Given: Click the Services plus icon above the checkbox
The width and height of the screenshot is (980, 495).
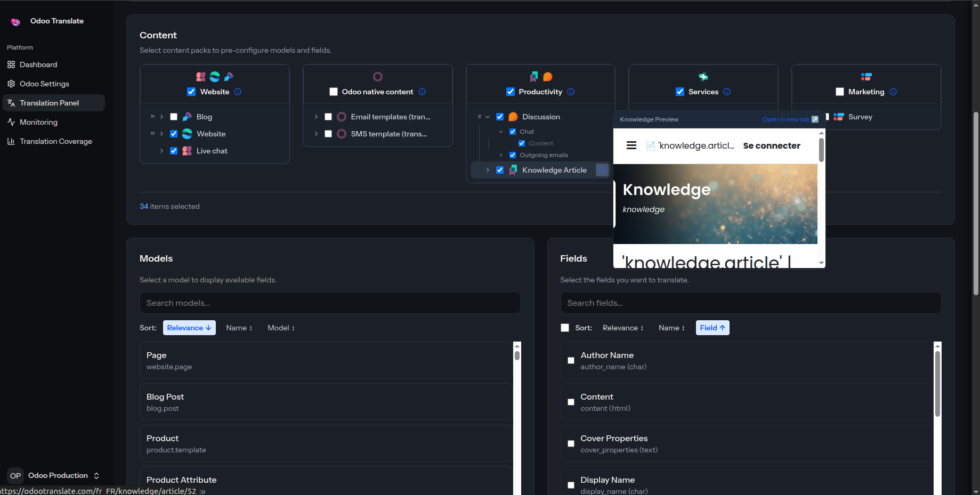Looking at the screenshot, I should [703, 77].
